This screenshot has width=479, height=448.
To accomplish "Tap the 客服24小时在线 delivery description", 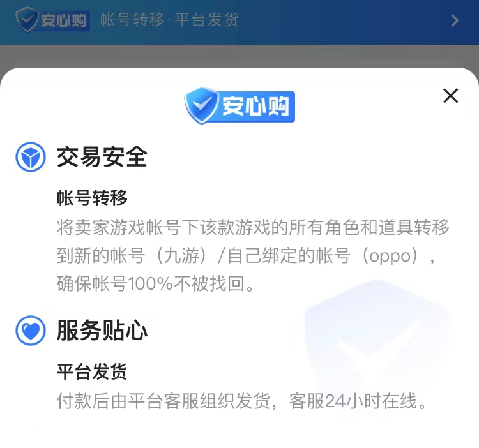I will click(x=242, y=401).
